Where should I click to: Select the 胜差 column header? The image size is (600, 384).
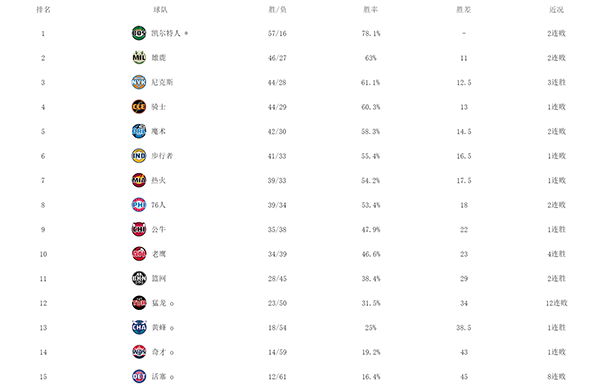point(463,10)
